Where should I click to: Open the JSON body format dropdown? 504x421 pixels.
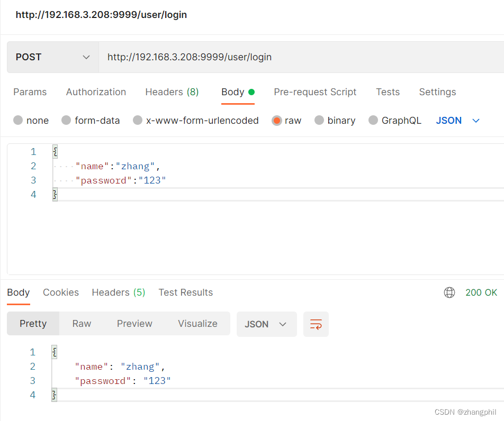click(458, 121)
